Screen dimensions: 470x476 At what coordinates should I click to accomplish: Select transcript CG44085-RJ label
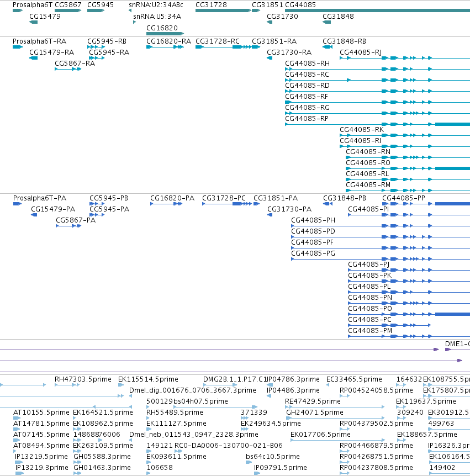pyautogui.click(x=361, y=52)
